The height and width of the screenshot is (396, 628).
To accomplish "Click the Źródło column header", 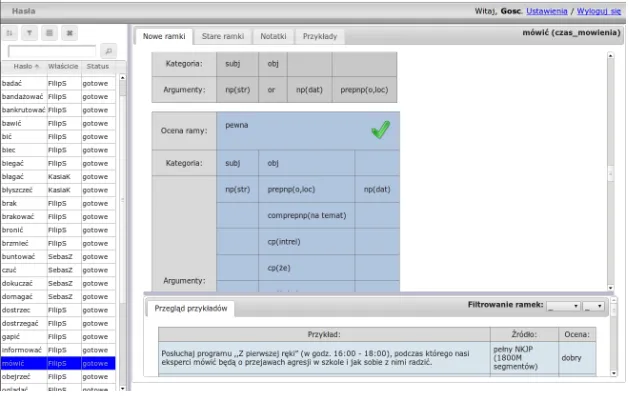I will coord(524,334).
